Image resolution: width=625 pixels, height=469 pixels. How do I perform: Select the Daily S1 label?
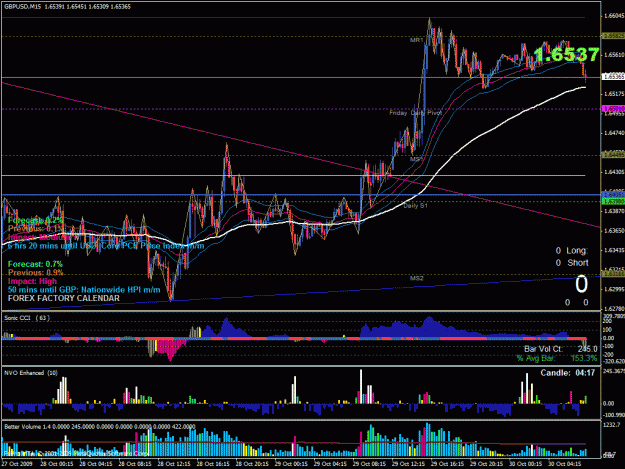[x=415, y=206]
